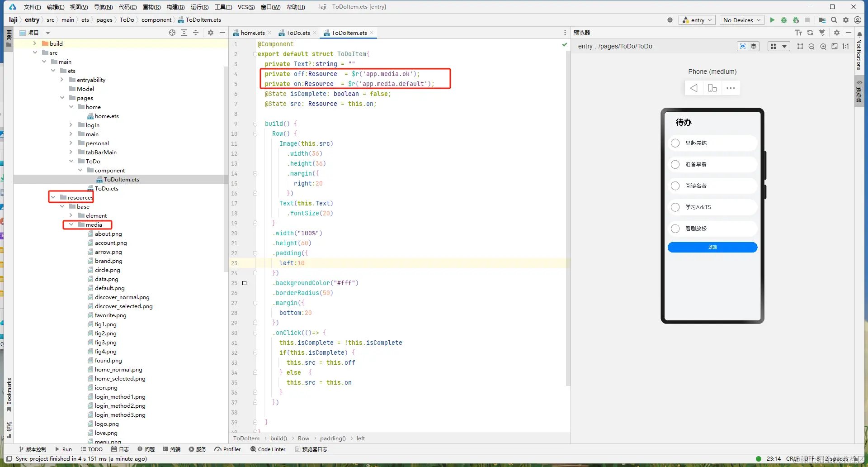
Task: Open the project structure icon
Action: [x=822, y=20]
